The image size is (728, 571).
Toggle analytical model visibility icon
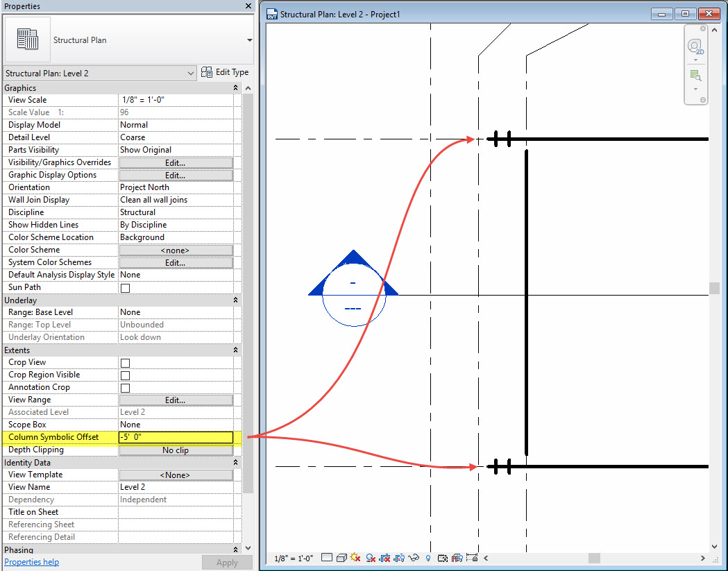click(x=457, y=557)
